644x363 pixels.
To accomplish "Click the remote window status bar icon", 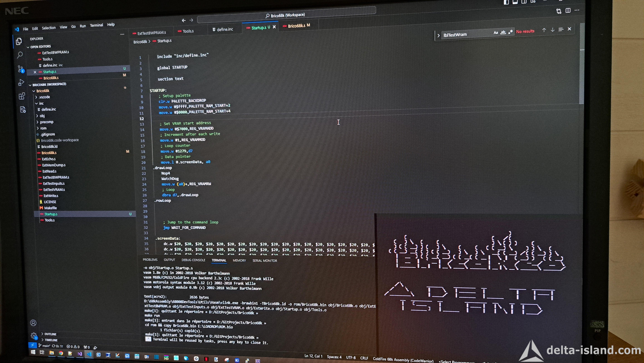I will click(x=32, y=345).
